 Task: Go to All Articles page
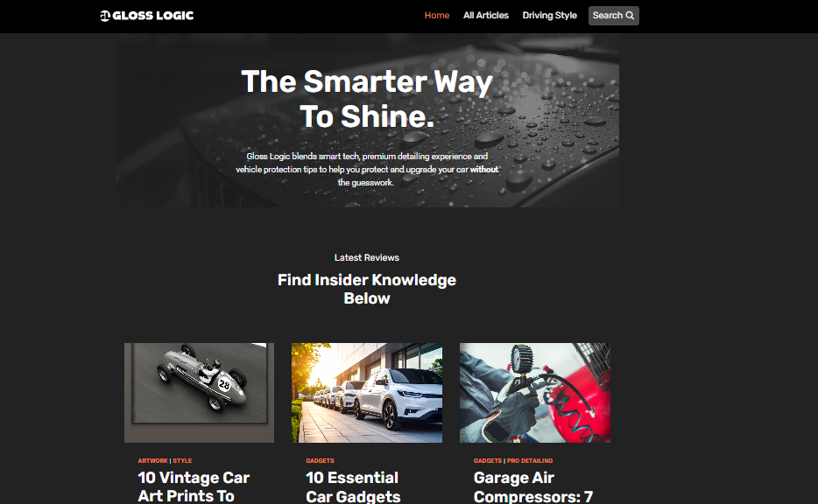coord(486,16)
